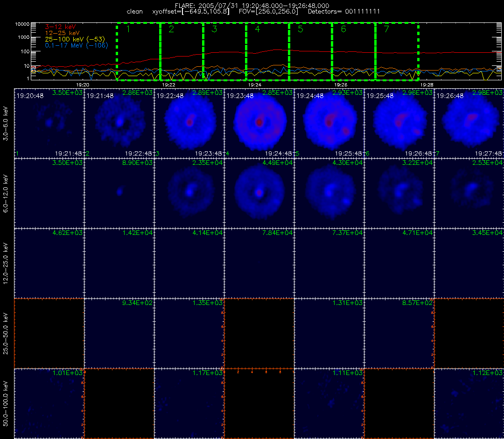
Task: Click the 'xyoffset=[-649.5,105.8]' text
Action: 191,12
